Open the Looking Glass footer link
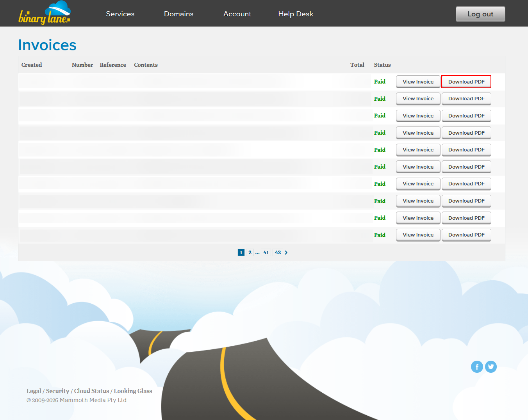The width and height of the screenshot is (528, 420). point(133,391)
